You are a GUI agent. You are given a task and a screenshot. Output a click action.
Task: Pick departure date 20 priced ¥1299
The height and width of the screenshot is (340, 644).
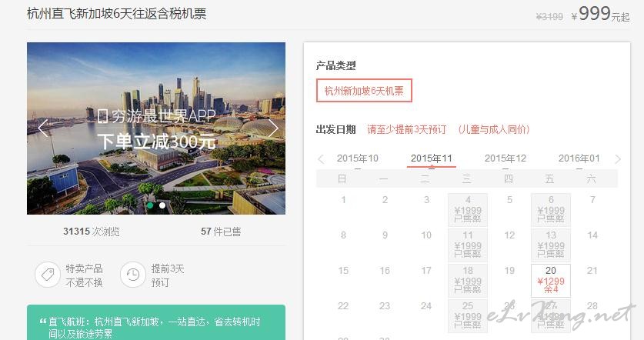(551, 281)
